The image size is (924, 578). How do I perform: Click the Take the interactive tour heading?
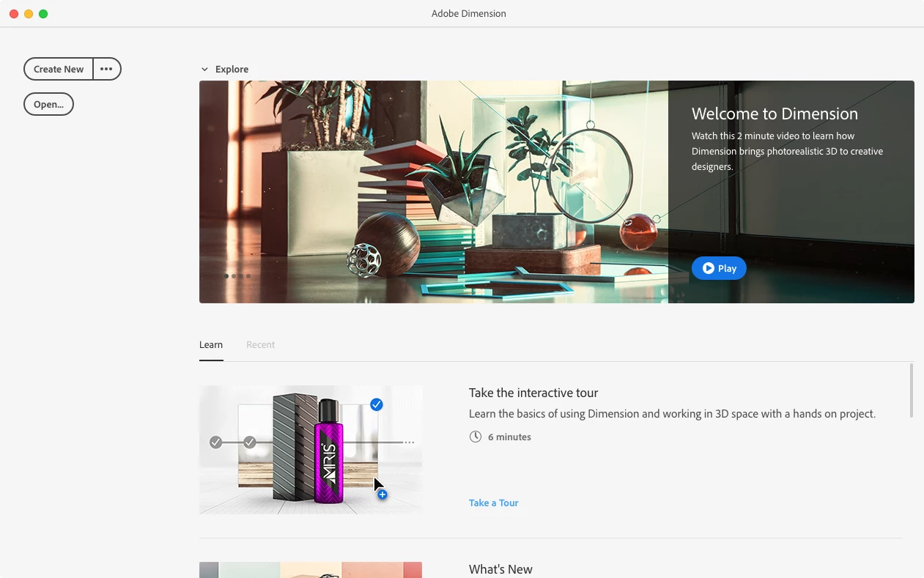533,393
